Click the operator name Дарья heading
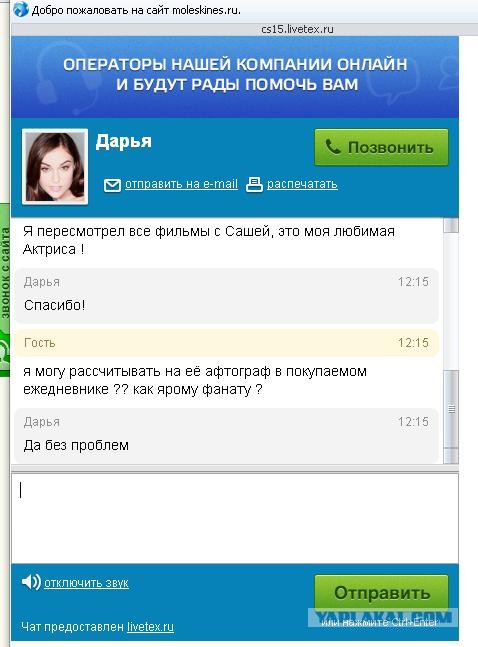 click(x=123, y=142)
